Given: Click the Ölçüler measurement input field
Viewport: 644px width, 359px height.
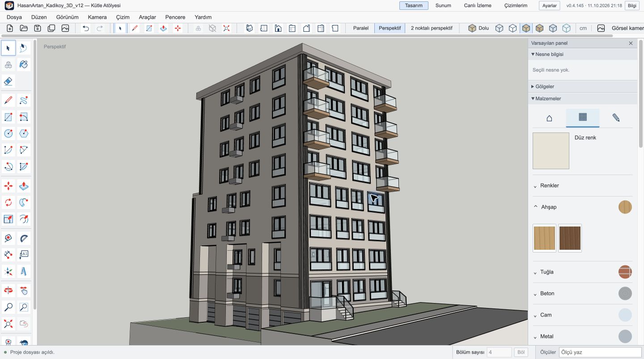Looking at the screenshot, I should (x=600, y=352).
